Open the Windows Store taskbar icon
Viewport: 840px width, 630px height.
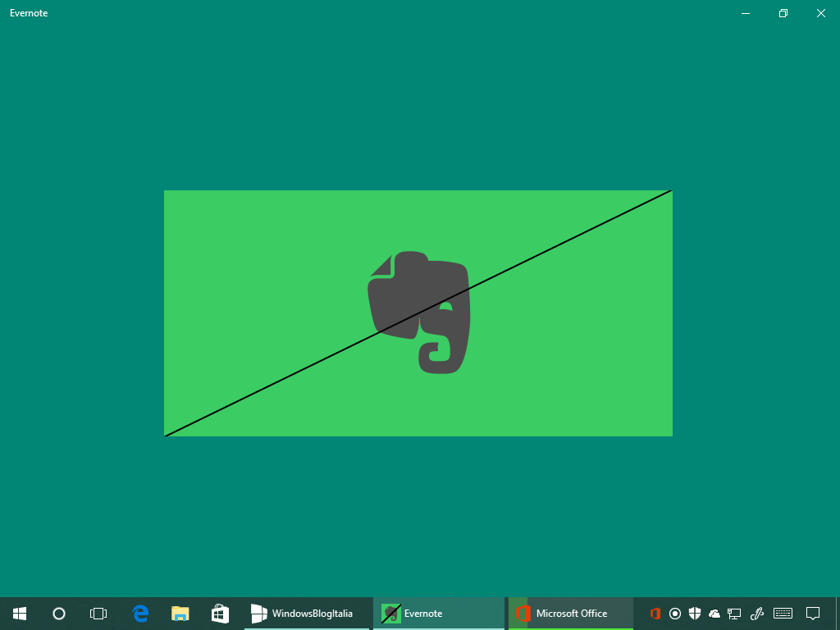coord(220,614)
